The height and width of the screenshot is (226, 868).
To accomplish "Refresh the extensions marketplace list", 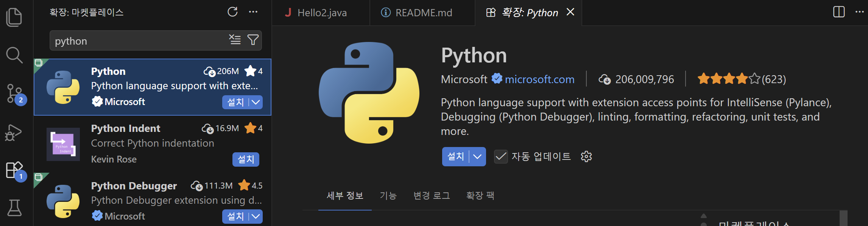I will coord(232,12).
